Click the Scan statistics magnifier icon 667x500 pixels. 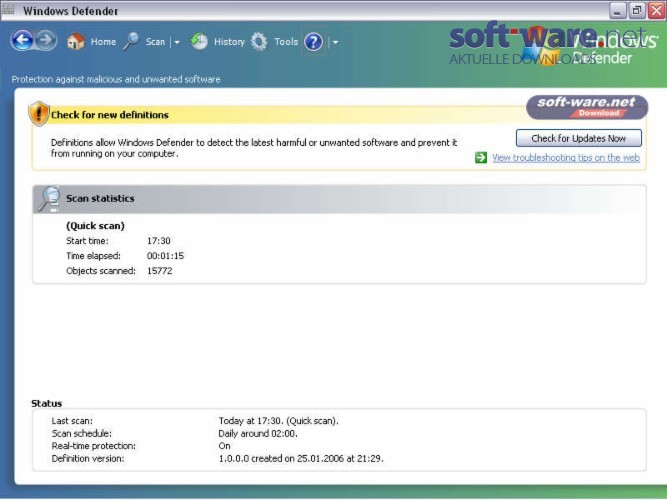(49, 199)
